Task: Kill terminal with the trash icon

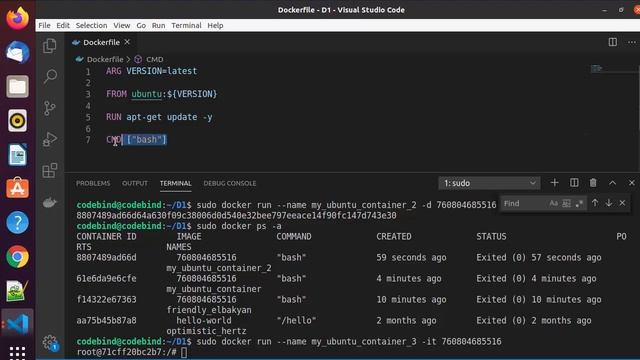Action: tap(593, 183)
